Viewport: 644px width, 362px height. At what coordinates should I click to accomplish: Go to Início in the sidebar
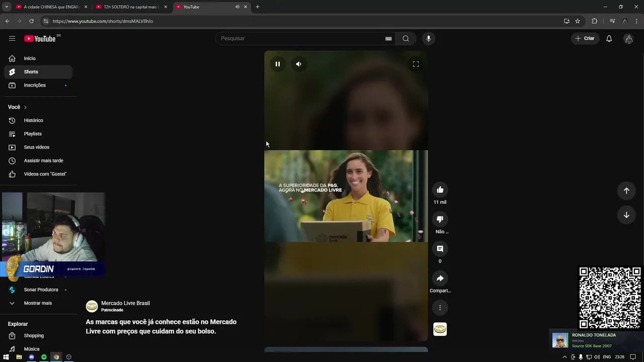(x=38, y=58)
